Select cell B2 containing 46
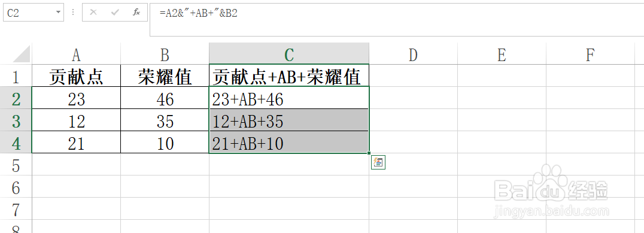This screenshot has width=644, height=233. pos(165,98)
